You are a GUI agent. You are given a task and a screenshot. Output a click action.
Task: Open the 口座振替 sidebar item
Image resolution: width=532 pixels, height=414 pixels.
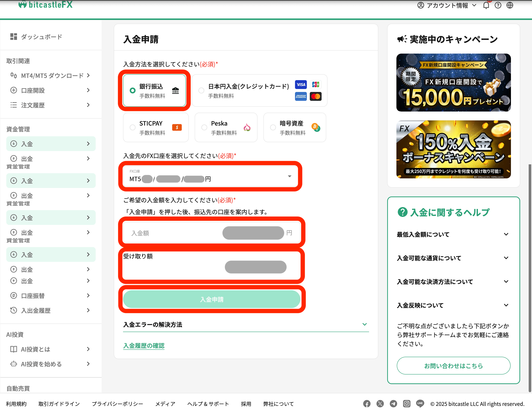click(51, 296)
